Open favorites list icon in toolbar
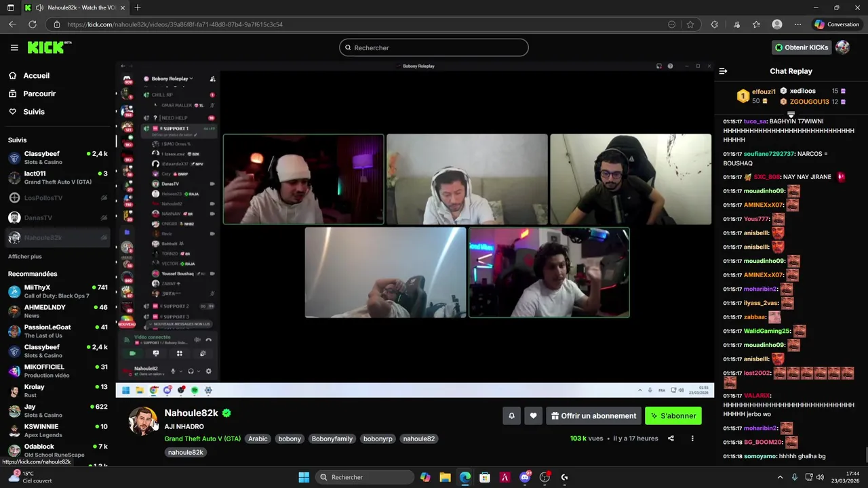This screenshot has height=488, width=868. [756, 24]
